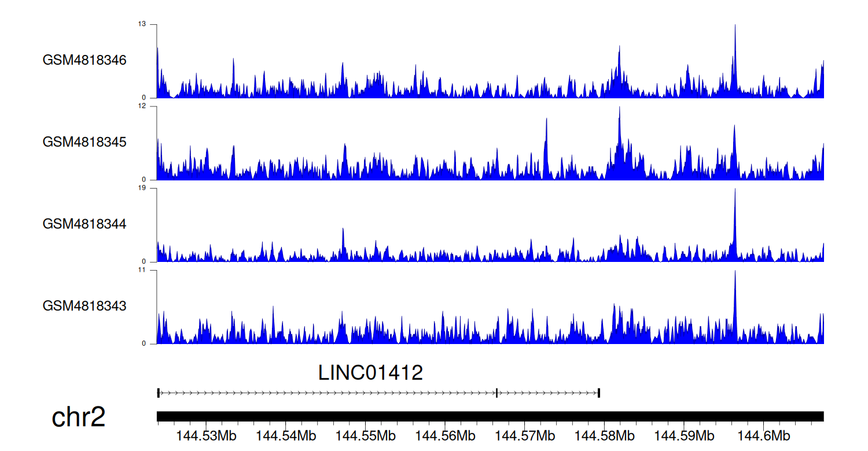Click the LINC01412 gene name
Image resolution: width=868 pixels, height=451 pixels.
tap(370, 373)
